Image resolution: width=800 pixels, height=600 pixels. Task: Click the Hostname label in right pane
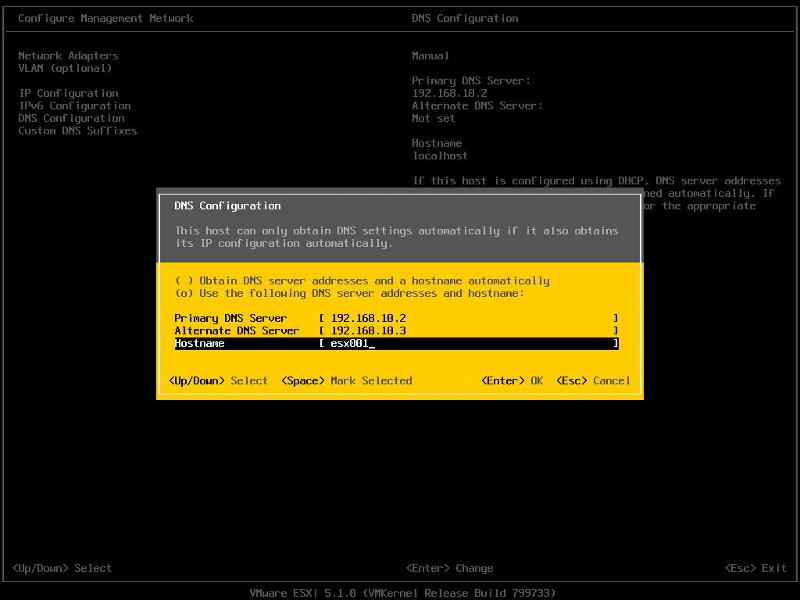(437, 143)
